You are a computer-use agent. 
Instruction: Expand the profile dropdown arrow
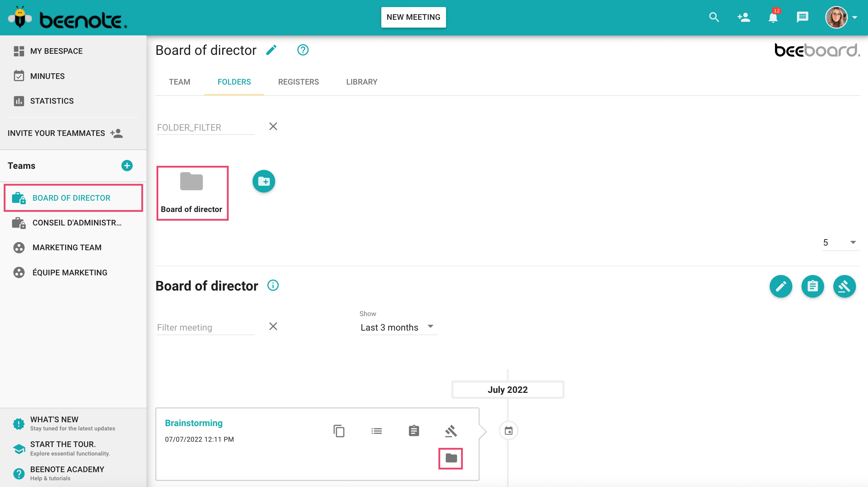pyautogui.click(x=855, y=17)
